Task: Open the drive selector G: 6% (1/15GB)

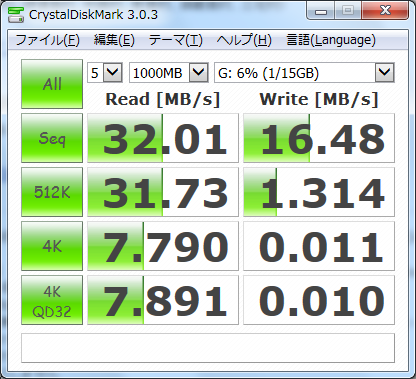Action: coord(304,73)
